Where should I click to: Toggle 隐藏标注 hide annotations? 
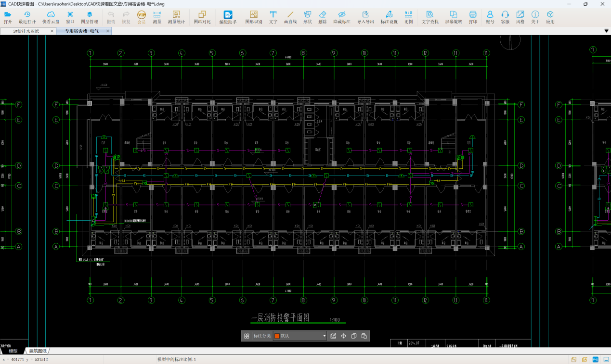pyautogui.click(x=342, y=17)
